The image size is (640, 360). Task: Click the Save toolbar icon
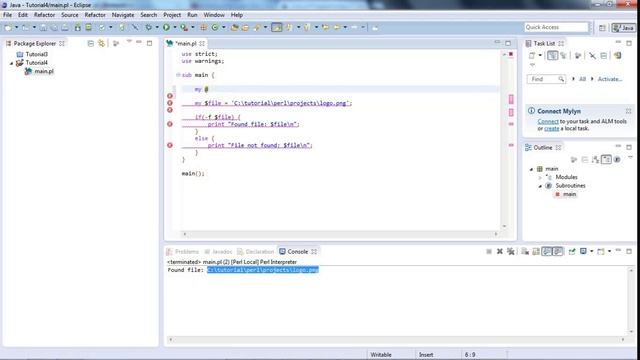tap(43, 27)
